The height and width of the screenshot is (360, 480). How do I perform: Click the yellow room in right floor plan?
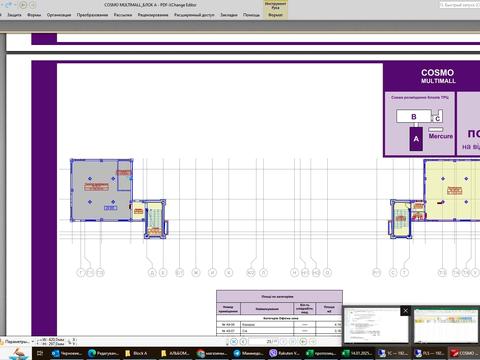tap(453, 189)
